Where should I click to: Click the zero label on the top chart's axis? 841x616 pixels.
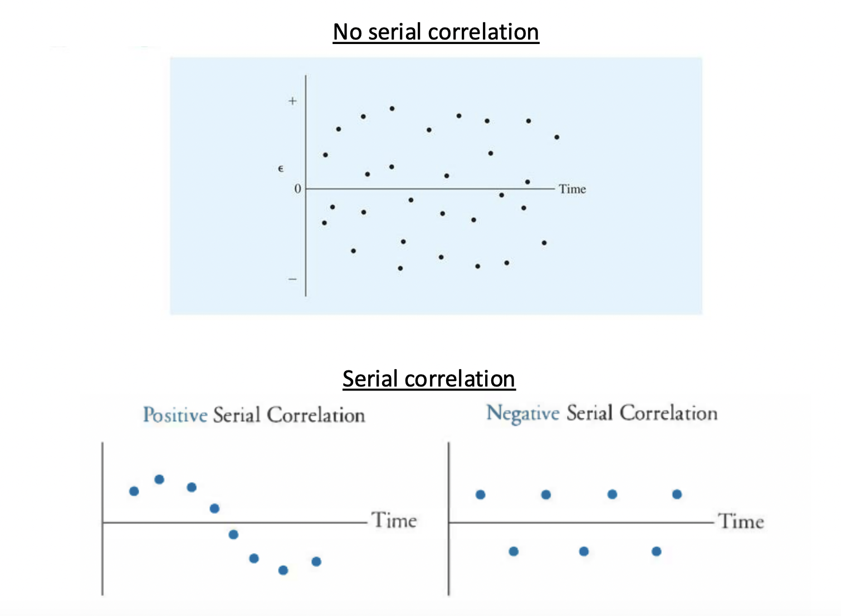point(297,189)
